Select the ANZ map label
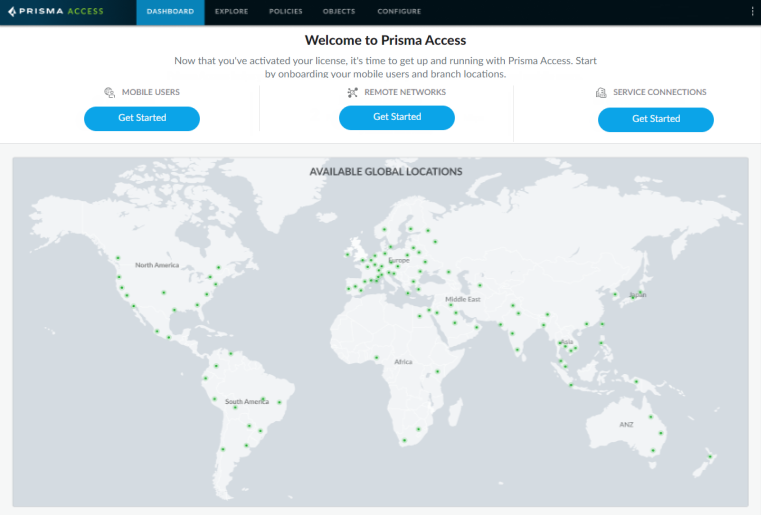This screenshot has width=761, height=515. click(626, 424)
